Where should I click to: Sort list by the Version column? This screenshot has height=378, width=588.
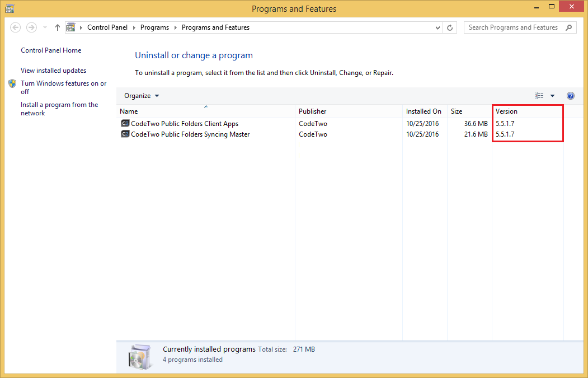click(506, 111)
